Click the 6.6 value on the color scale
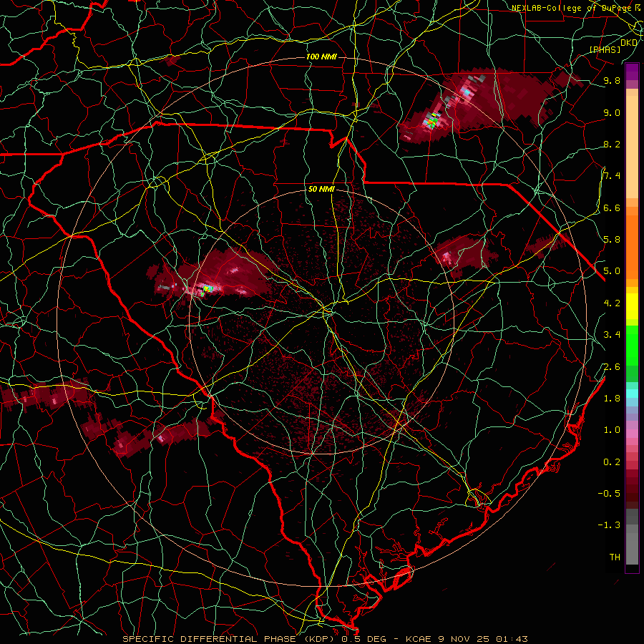Viewport: 644px width, 644px height. tap(612, 208)
